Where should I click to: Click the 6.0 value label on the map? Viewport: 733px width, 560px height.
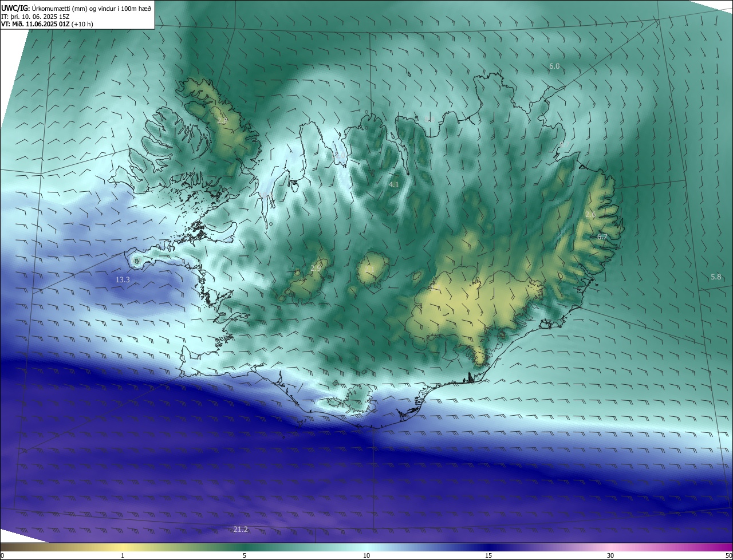click(x=554, y=66)
